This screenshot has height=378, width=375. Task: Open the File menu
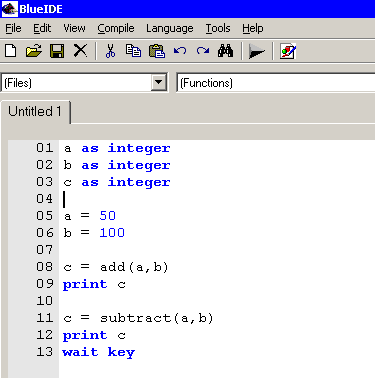13,28
